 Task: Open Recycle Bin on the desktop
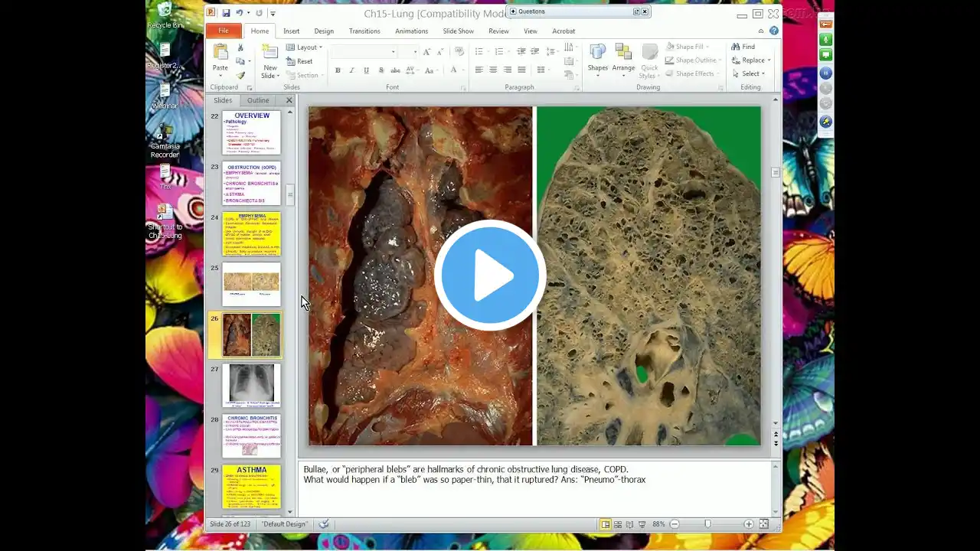click(165, 16)
